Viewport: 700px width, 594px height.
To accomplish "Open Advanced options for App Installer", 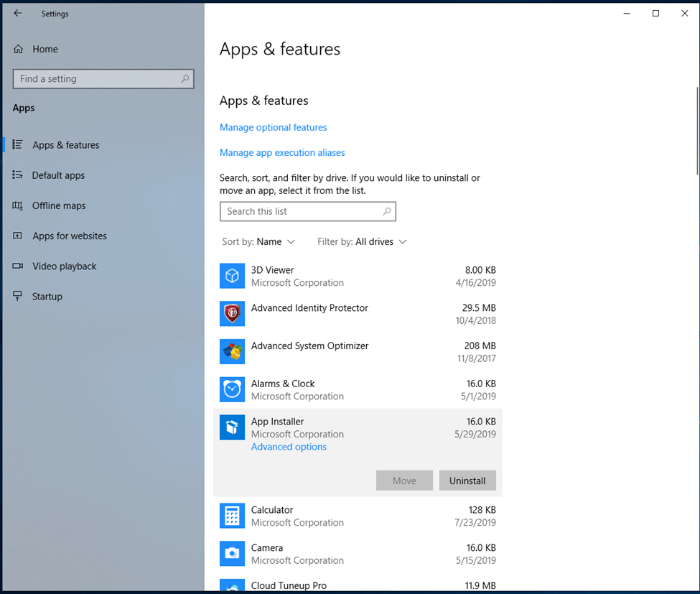I will point(289,447).
